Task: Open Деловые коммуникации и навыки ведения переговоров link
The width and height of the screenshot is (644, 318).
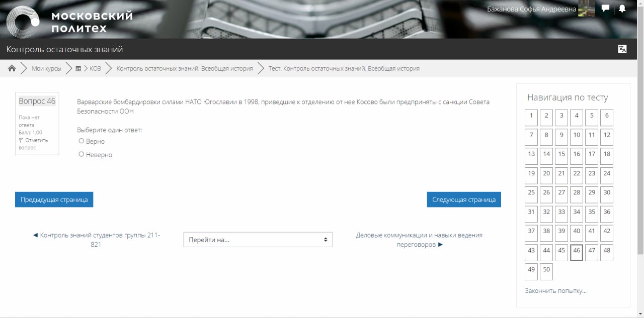Action: (419, 240)
